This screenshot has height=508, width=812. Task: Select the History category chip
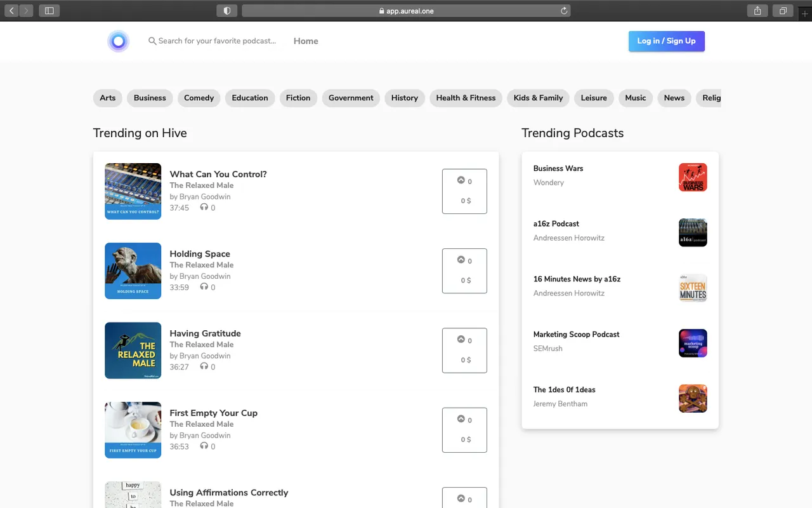pyautogui.click(x=405, y=98)
